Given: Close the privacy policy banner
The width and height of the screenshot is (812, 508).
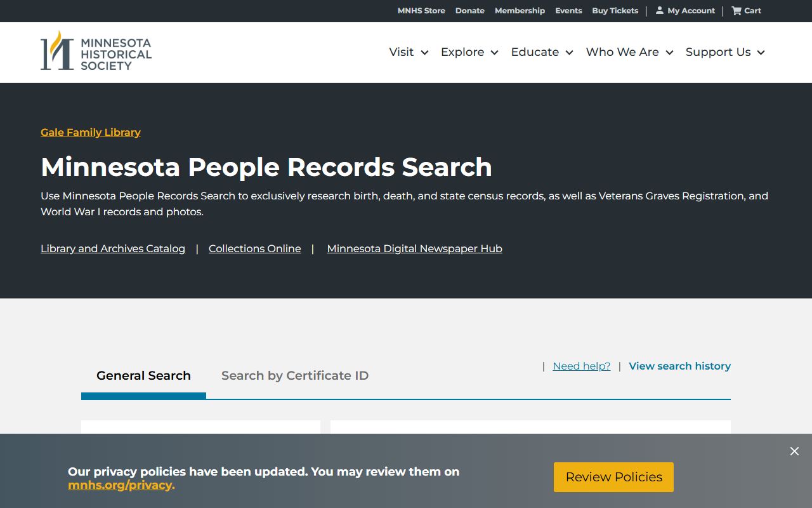Looking at the screenshot, I should (x=794, y=451).
